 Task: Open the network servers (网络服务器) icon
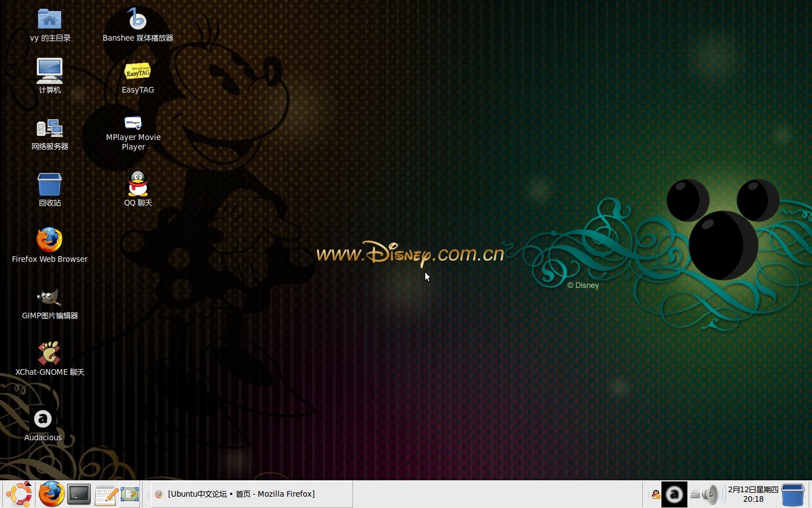[x=50, y=128]
